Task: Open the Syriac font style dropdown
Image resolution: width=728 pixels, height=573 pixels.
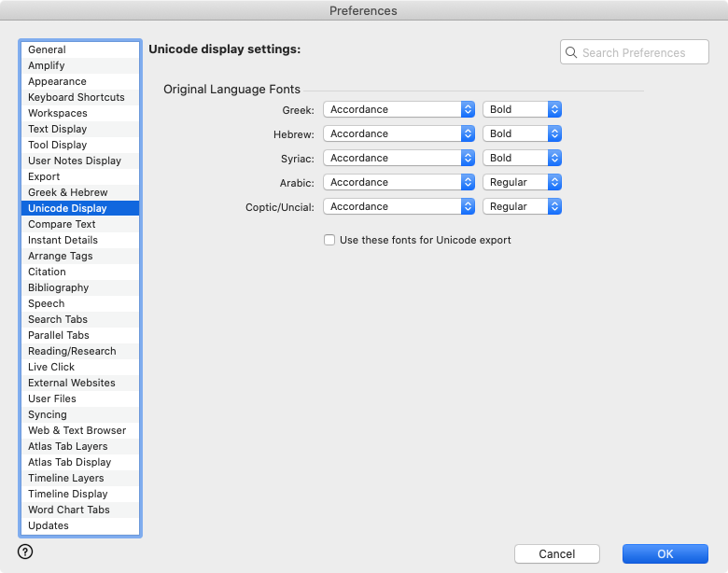Action: [x=522, y=158]
